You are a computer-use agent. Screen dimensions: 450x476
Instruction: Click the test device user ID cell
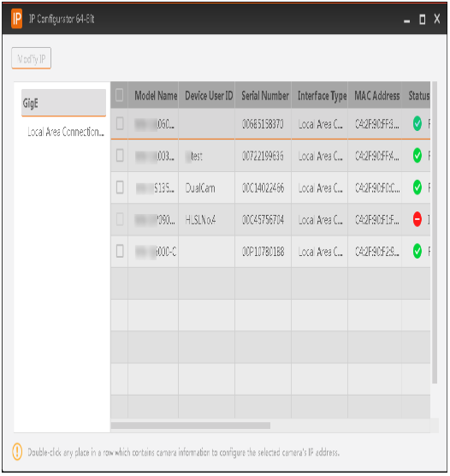pos(207,156)
